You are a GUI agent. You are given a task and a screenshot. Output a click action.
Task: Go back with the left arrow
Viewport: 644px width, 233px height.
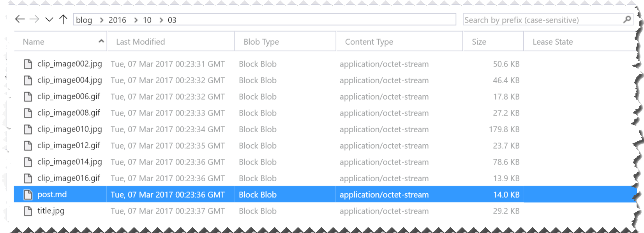[x=20, y=19]
